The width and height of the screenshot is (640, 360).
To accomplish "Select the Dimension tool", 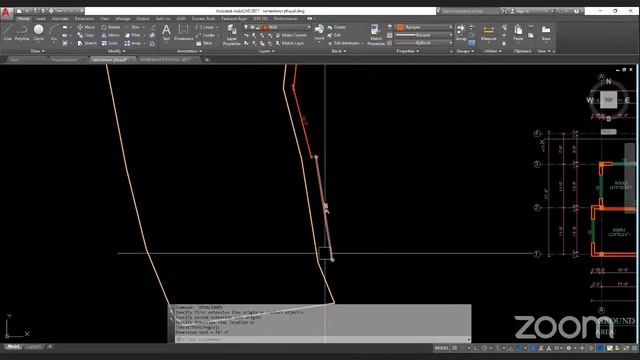I will (184, 32).
